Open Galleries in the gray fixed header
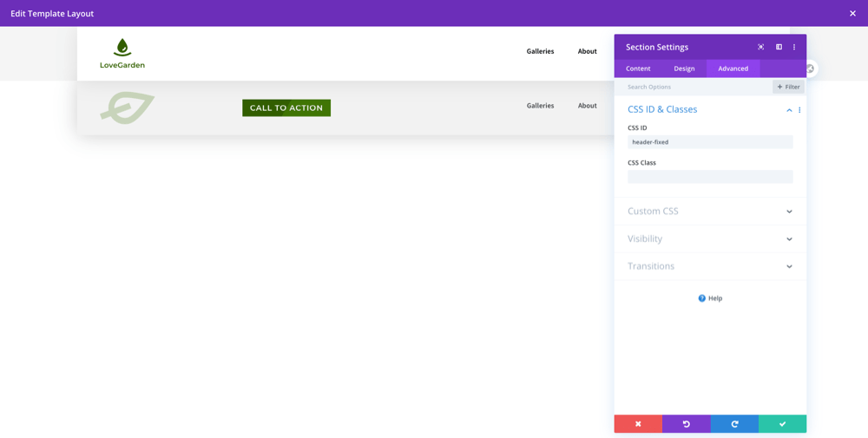The width and height of the screenshot is (868, 438). [540, 106]
